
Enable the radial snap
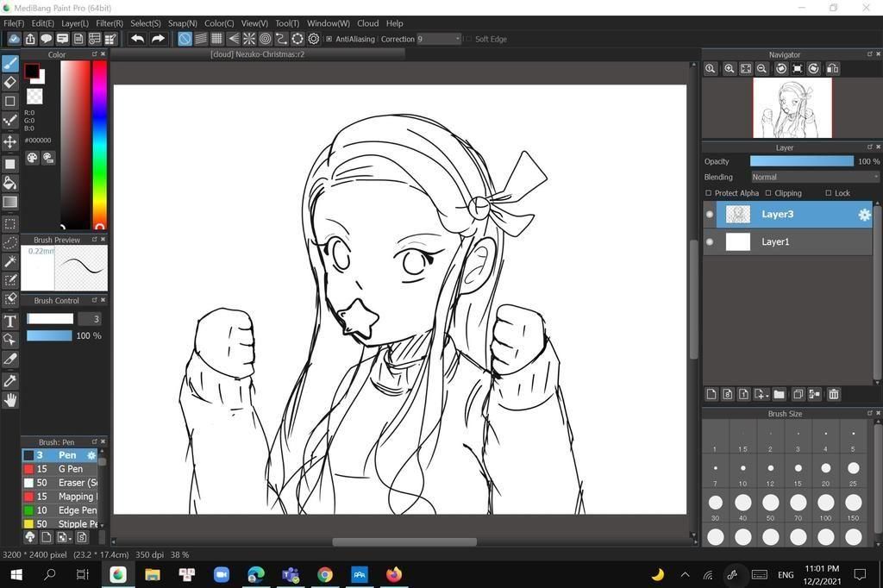[249, 39]
